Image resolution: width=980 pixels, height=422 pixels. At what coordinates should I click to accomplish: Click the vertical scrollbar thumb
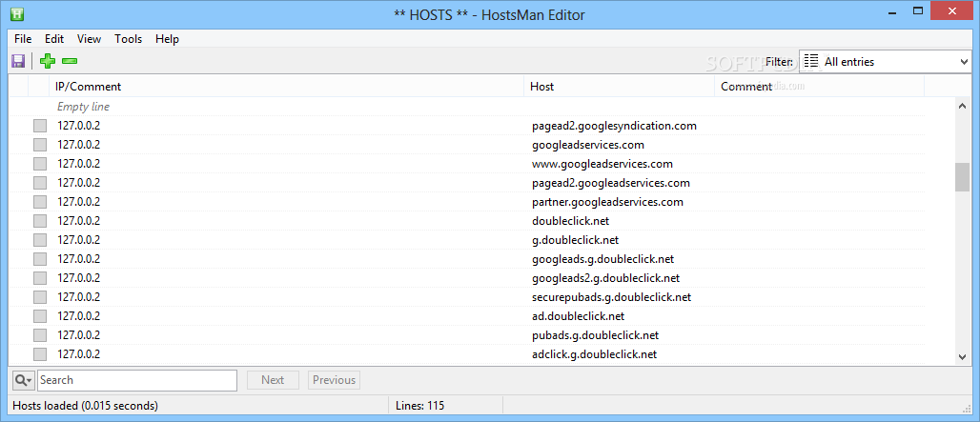[962, 177]
